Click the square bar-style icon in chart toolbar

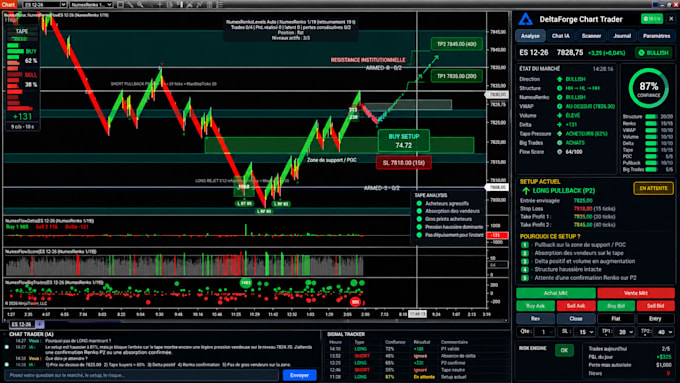pyautogui.click(x=121, y=5)
